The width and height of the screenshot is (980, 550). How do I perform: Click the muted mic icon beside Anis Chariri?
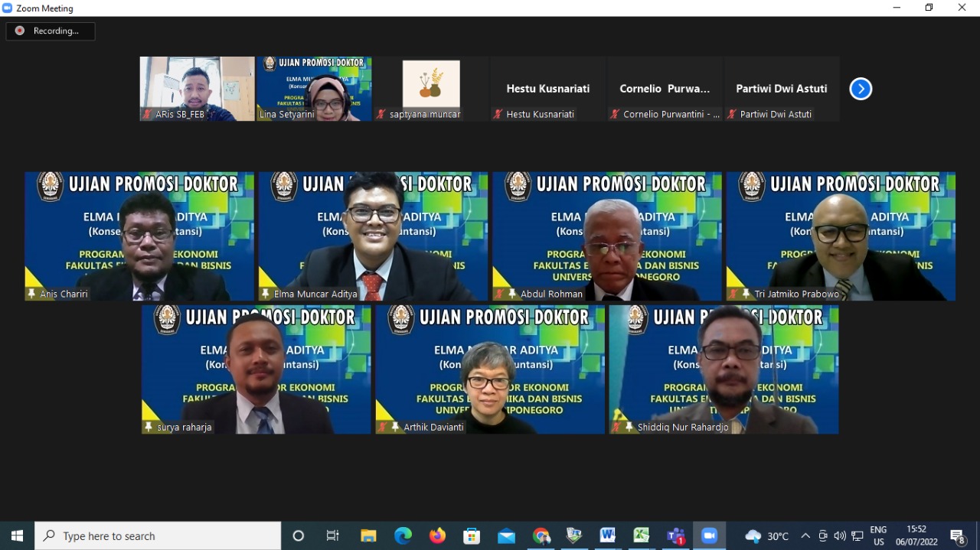(x=31, y=293)
